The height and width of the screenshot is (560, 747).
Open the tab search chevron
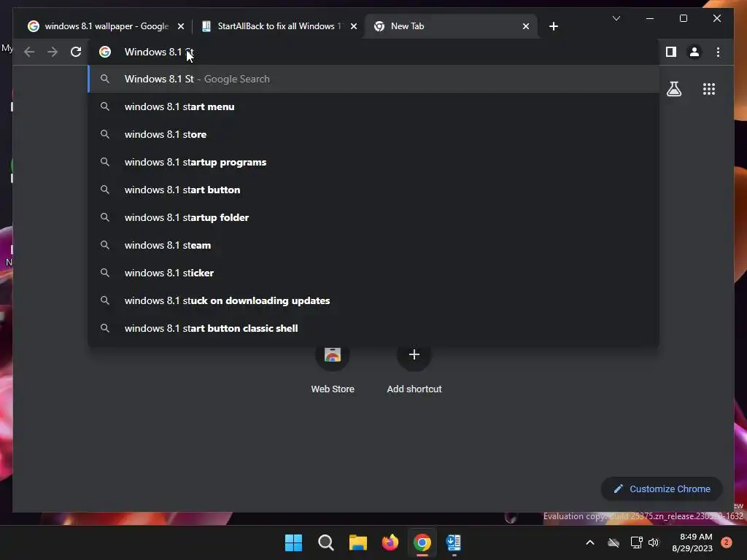click(x=616, y=18)
